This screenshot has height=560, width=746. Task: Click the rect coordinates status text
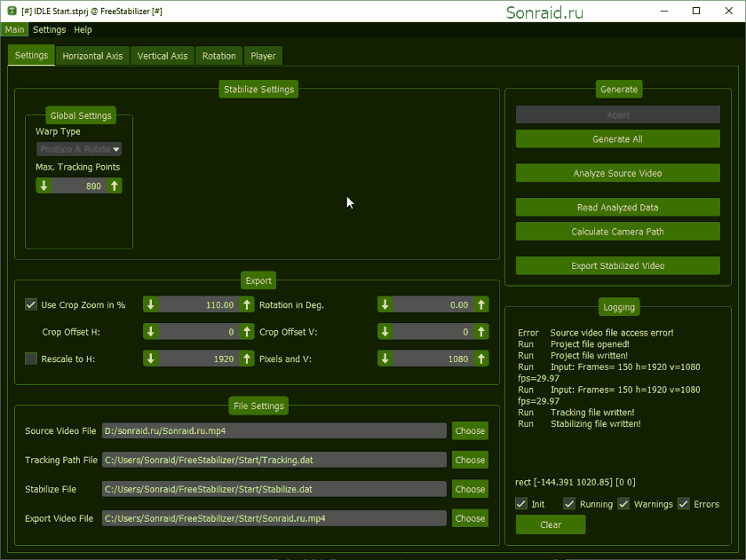(575, 482)
